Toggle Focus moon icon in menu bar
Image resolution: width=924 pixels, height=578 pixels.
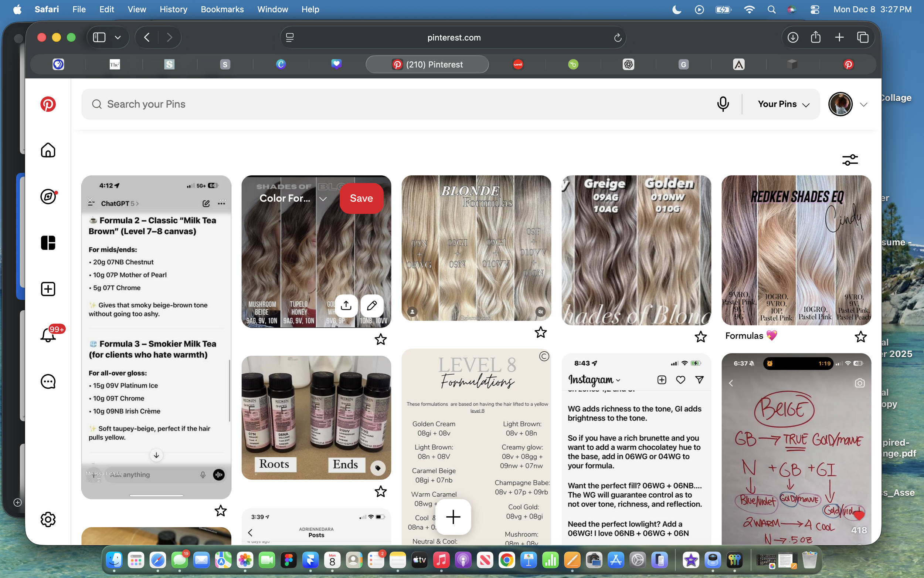coord(676,9)
